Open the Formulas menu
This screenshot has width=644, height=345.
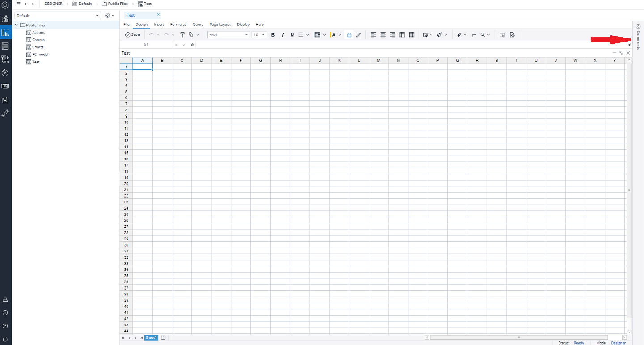178,25
